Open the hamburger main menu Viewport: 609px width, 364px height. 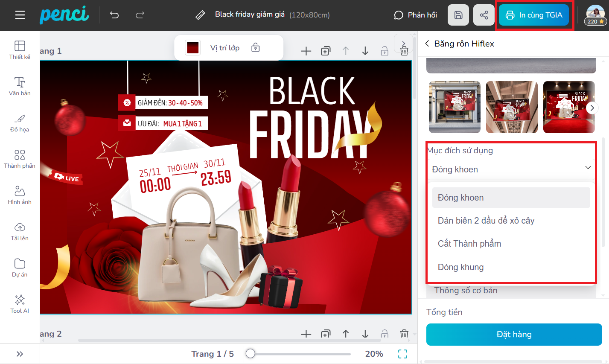[20, 15]
